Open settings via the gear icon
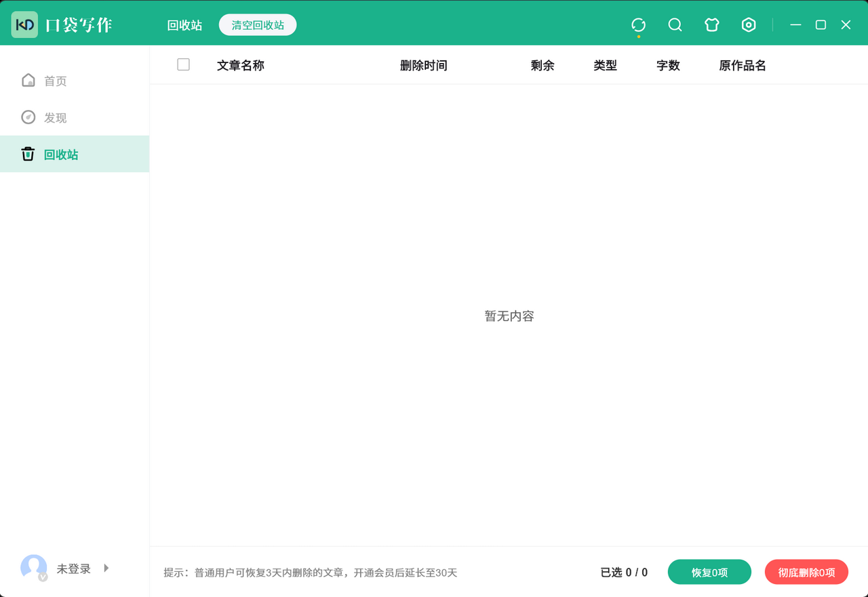 coord(749,24)
